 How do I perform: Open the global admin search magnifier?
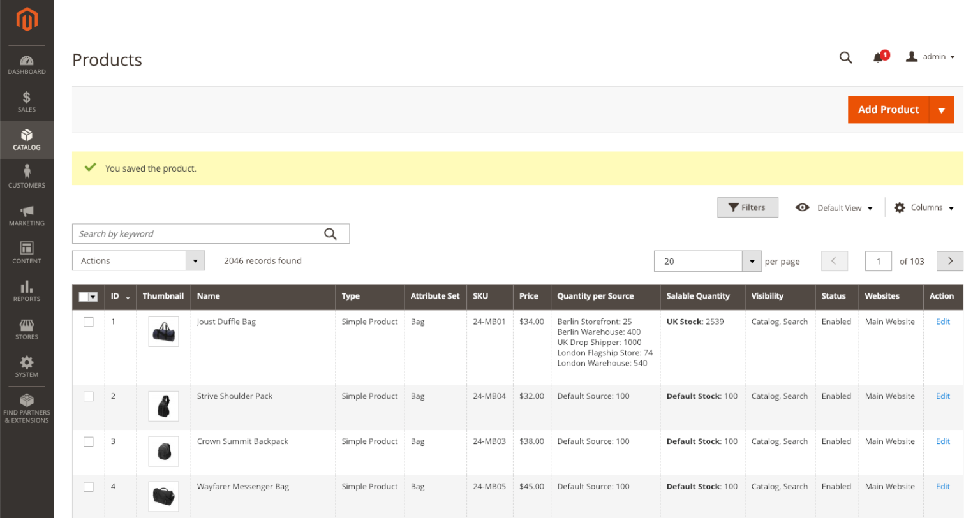pyautogui.click(x=845, y=57)
